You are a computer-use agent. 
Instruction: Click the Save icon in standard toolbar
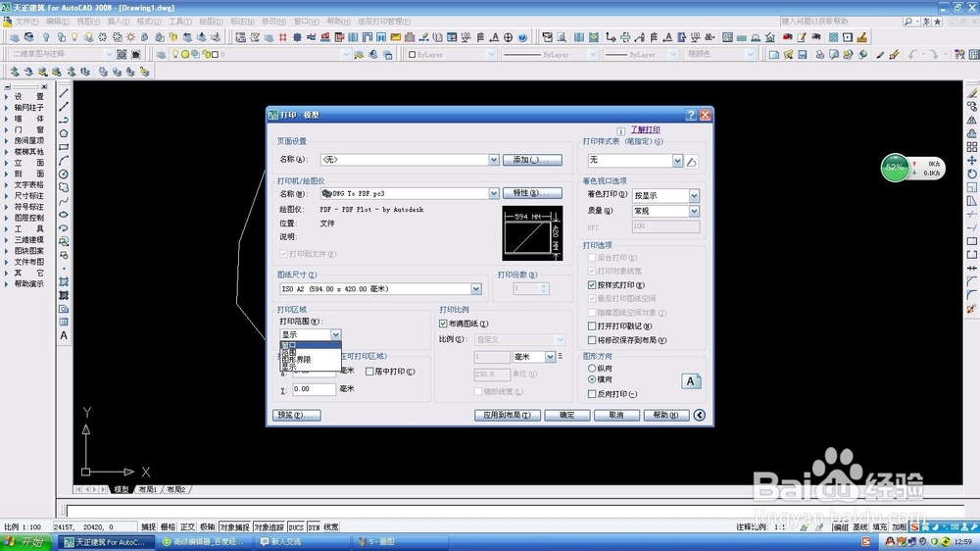(x=802, y=54)
